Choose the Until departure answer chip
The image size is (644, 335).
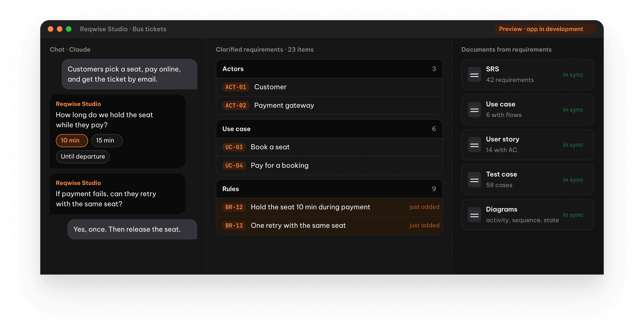(x=83, y=157)
